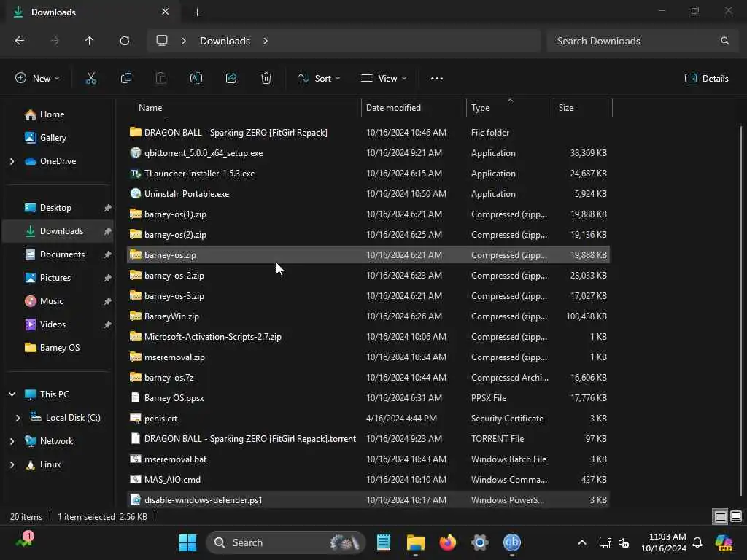Open Notepad from the taskbar
Viewport: 747px width, 560px height.
[384, 542]
